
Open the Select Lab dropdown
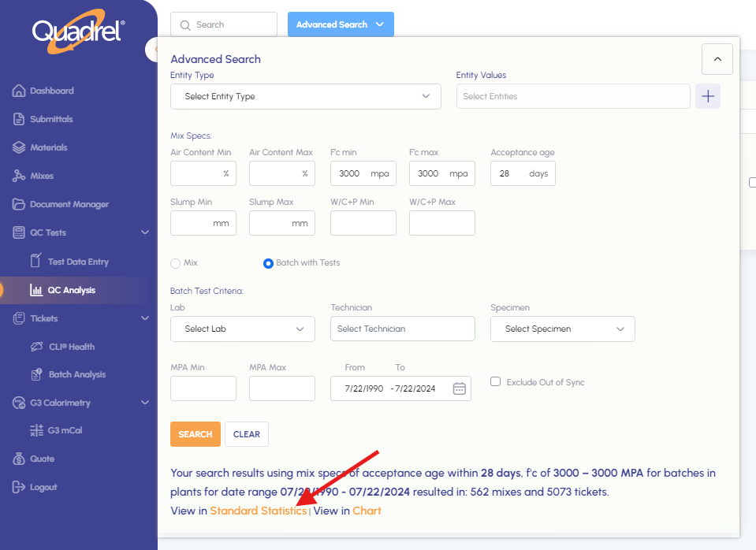(242, 329)
